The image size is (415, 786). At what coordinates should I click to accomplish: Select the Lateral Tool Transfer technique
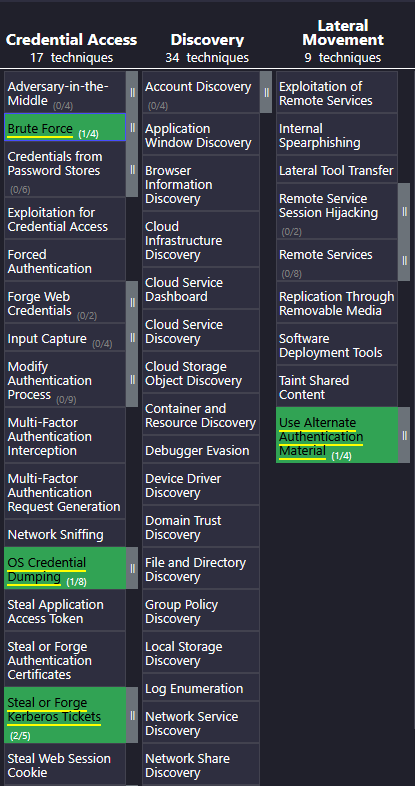click(337, 169)
